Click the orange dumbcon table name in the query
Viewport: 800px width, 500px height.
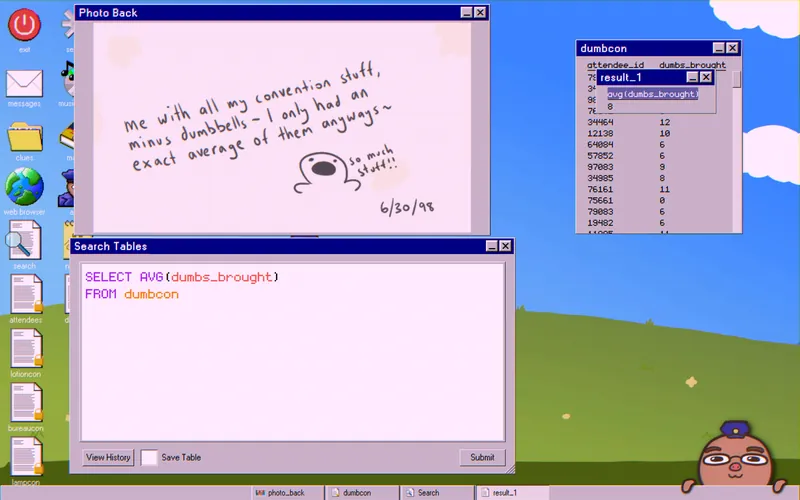[x=151, y=294]
